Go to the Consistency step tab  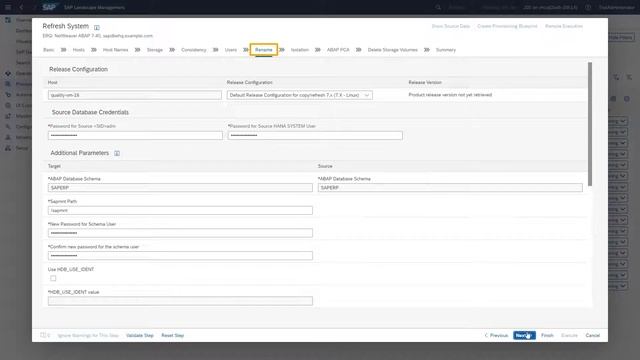(193, 50)
